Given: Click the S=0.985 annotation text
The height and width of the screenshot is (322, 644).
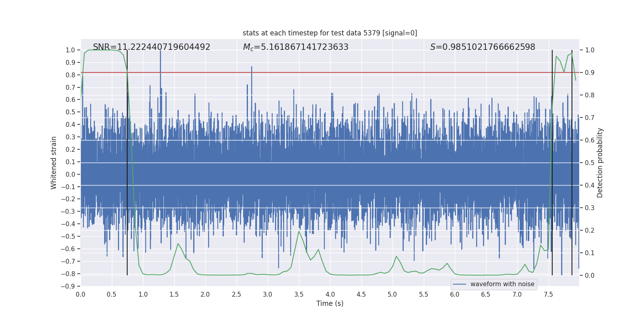Looking at the screenshot, I should coord(482,47).
